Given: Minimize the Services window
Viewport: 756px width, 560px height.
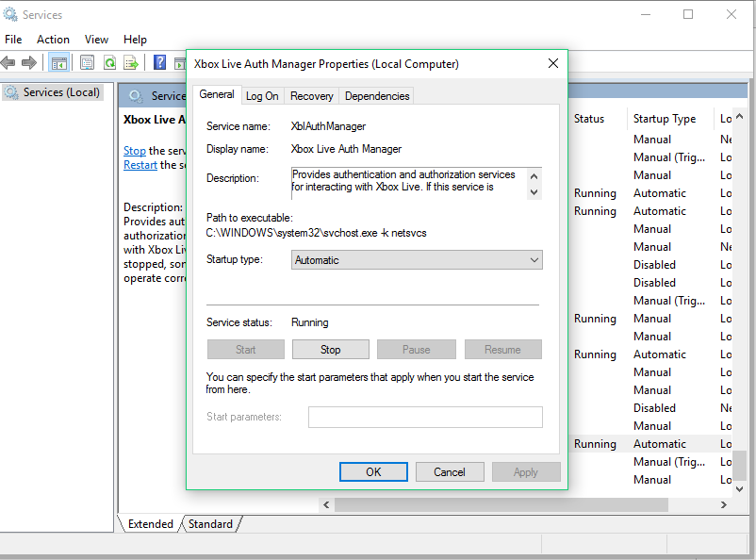Looking at the screenshot, I should click(646, 14).
